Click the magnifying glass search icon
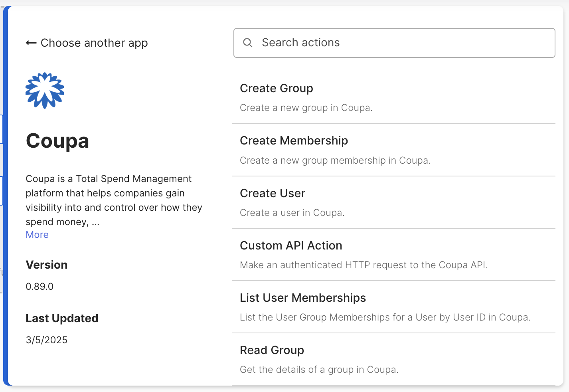The height and width of the screenshot is (392, 569). (x=248, y=43)
